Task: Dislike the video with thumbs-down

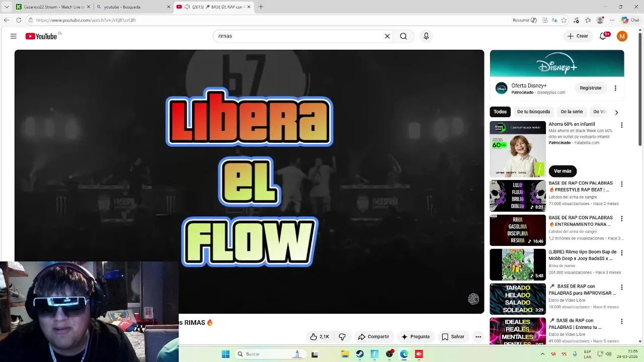Action: coord(342,337)
